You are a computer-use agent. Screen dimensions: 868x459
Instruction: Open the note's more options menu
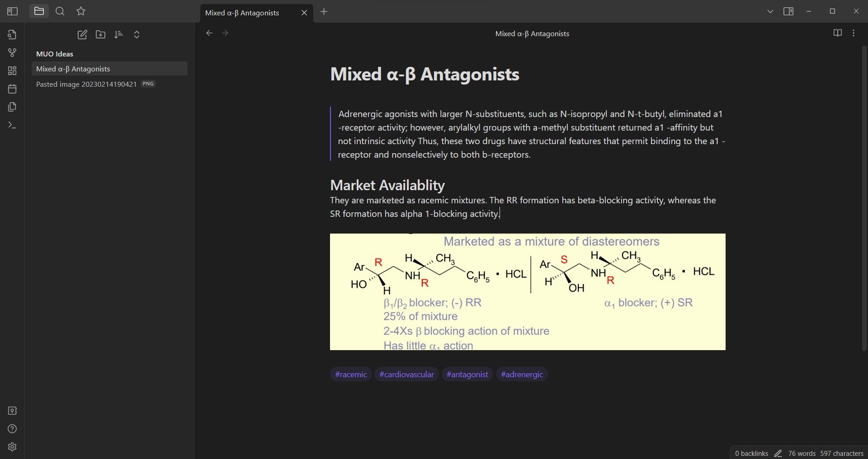point(854,33)
